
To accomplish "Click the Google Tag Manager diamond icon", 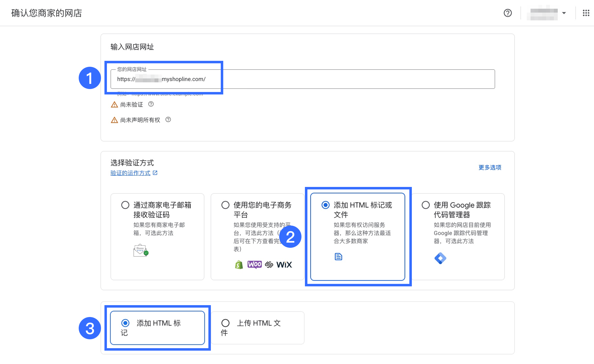I will tap(440, 258).
